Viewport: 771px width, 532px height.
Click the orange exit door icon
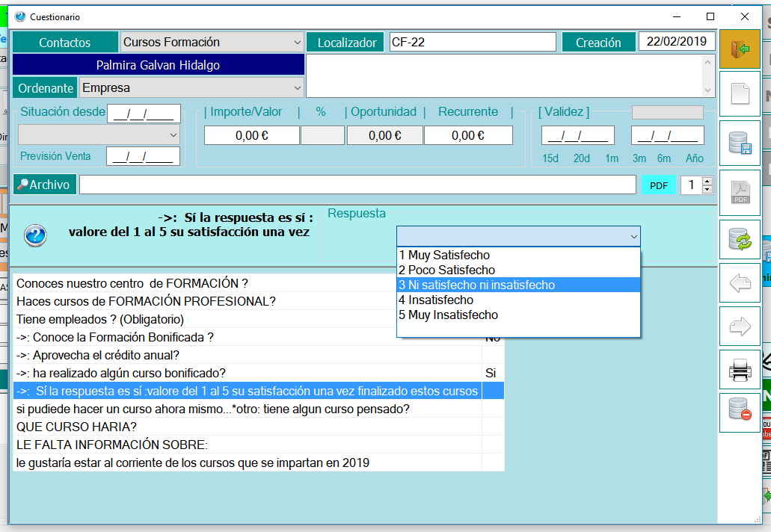point(740,49)
